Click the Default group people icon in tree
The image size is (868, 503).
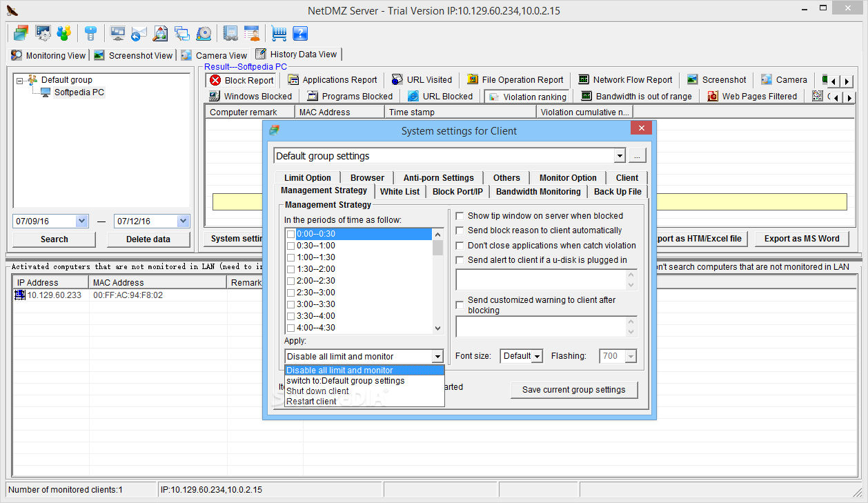(32, 80)
